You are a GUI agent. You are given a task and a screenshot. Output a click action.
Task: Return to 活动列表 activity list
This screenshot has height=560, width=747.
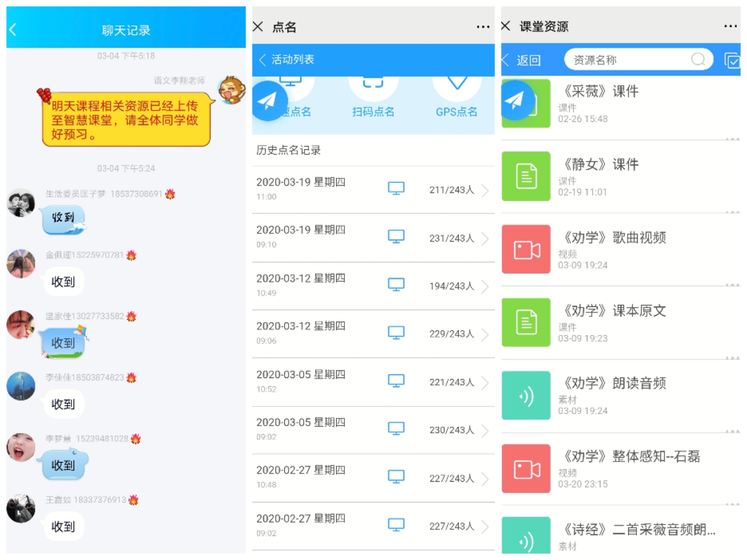pos(287,60)
